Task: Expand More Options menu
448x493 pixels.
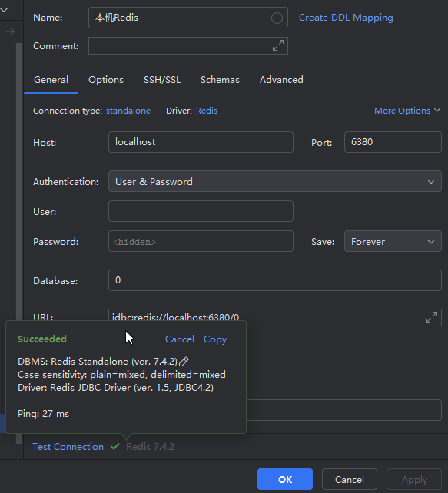Action: (x=407, y=111)
